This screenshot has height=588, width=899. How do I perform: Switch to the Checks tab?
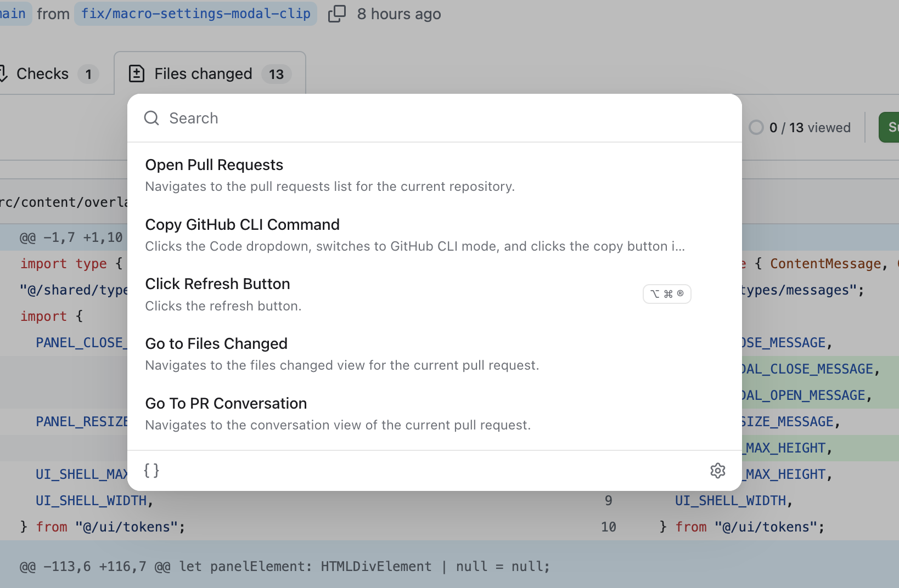tap(50, 73)
